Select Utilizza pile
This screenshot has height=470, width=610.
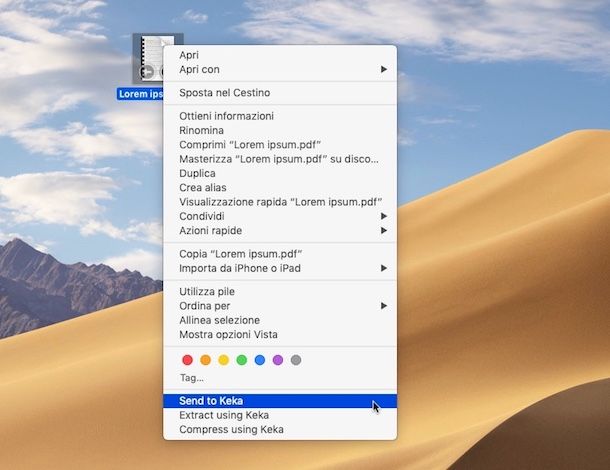point(280,291)
